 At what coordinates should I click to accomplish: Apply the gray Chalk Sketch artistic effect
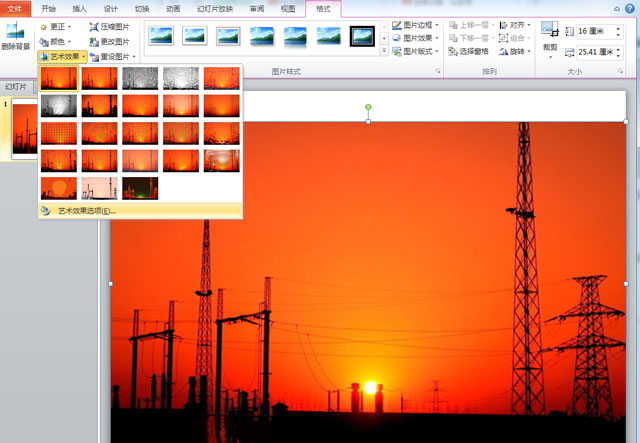[59, 106]
